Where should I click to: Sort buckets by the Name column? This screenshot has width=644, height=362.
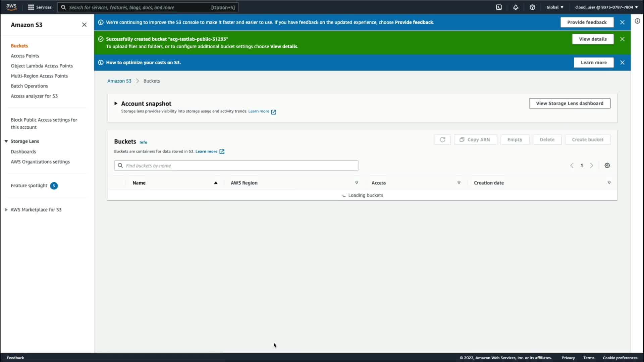pos(139,183)
